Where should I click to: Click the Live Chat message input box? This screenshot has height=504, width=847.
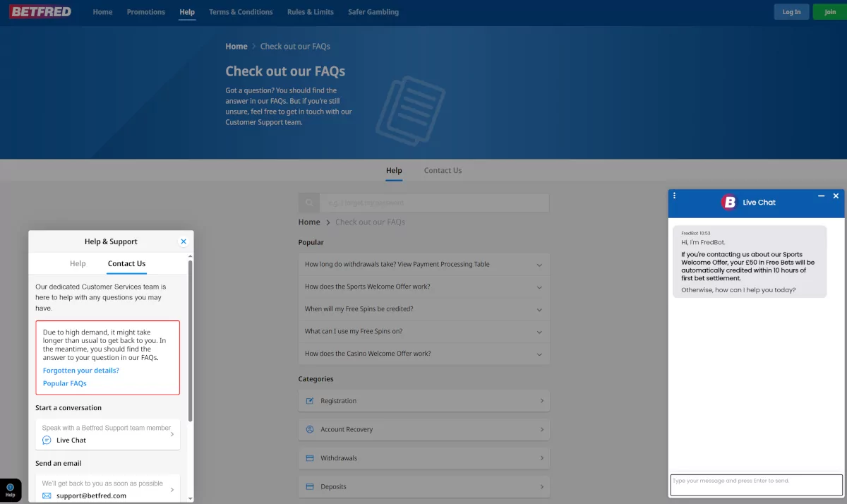pyautogui.click(x=756, y=484)
